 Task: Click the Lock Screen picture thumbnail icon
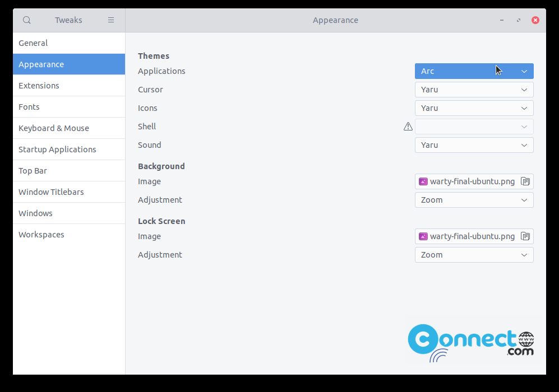[x=423, y=236]
